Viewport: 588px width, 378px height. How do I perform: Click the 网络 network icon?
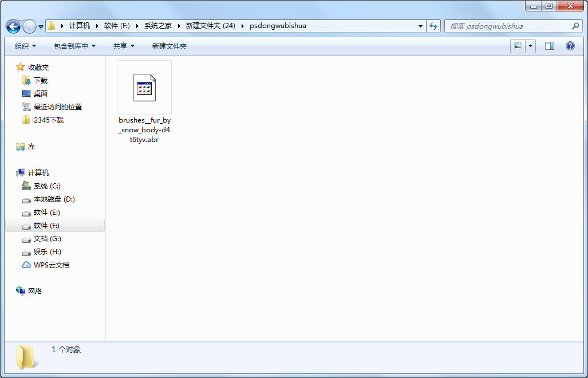tap(20, 290)
